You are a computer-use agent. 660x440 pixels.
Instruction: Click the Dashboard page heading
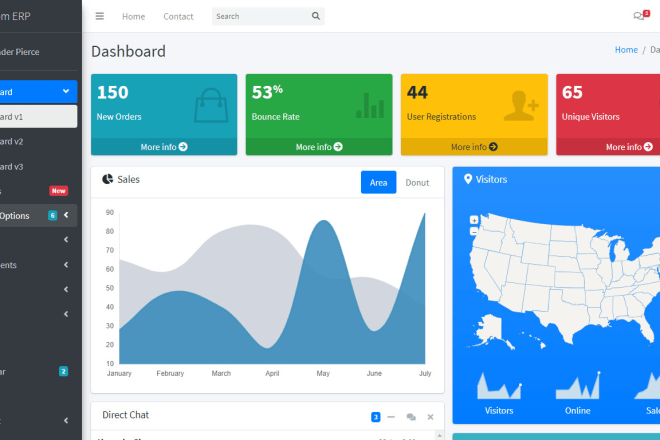128,51
